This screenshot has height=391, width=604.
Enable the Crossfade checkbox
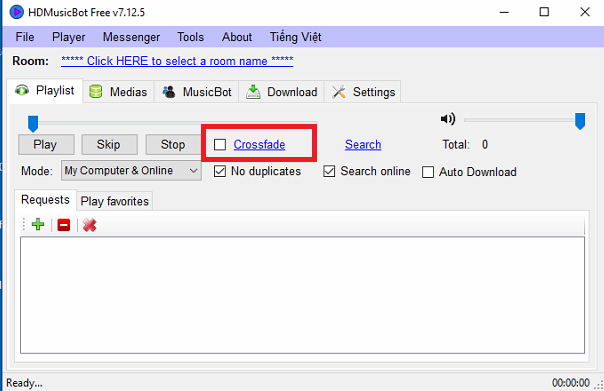(220, 145)
